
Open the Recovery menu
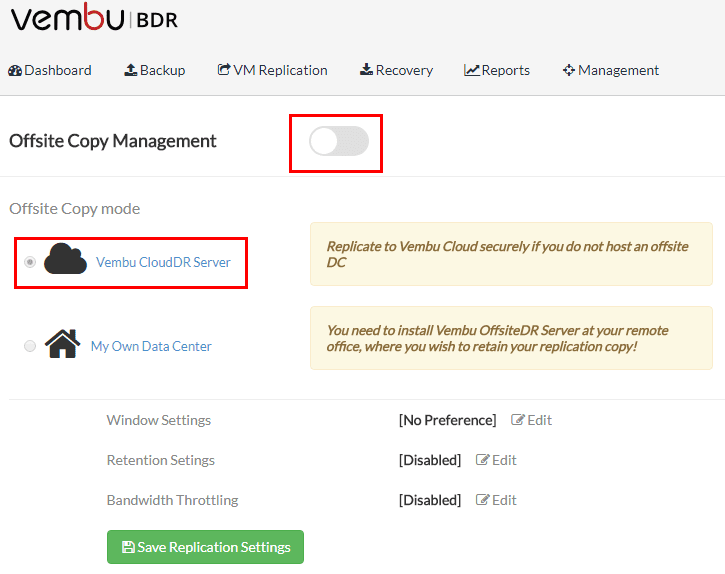click(397, 70)
